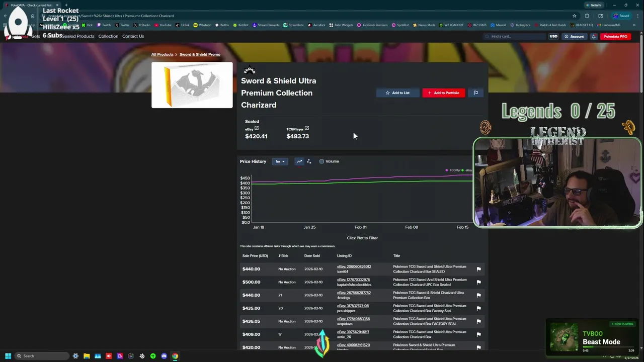The width and height of the screenshot is (644, 362).
Task: Open the Streamlabs bookmark
Action: pos(293,25)
